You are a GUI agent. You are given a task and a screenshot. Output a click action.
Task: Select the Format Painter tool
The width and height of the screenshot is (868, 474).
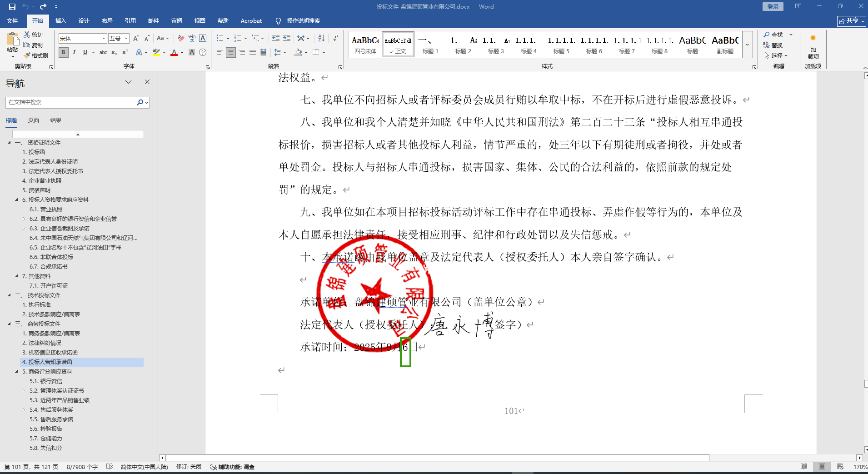tap(36, 55)
